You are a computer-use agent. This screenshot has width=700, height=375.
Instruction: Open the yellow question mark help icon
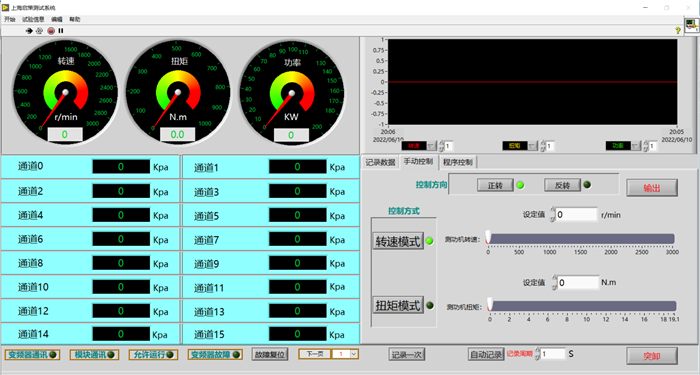(678, 30)
